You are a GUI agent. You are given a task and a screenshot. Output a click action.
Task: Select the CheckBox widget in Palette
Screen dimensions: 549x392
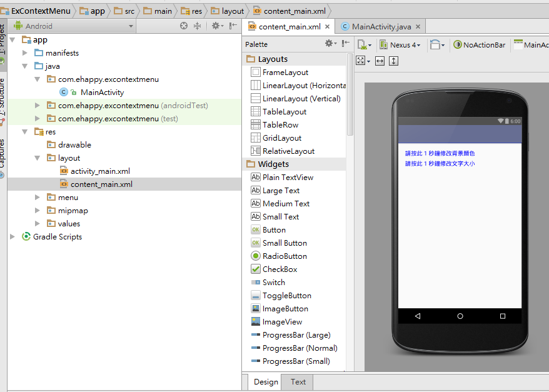tap(279, 269)
